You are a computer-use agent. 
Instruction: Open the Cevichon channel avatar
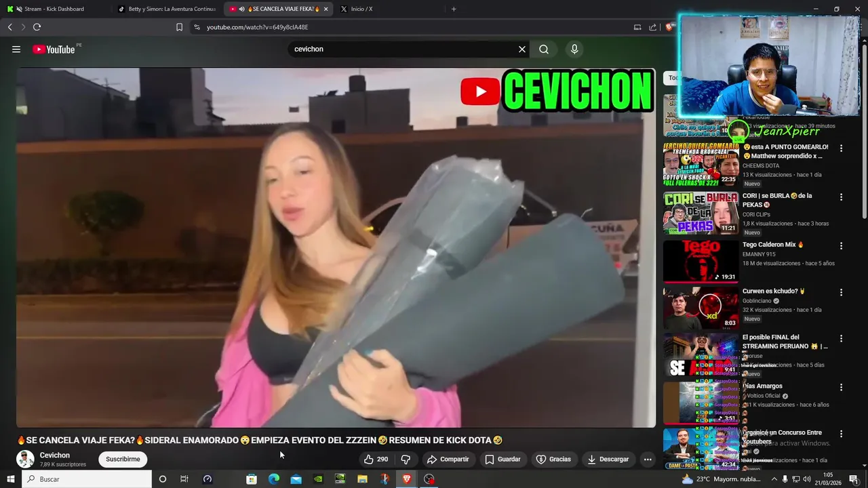25,459
